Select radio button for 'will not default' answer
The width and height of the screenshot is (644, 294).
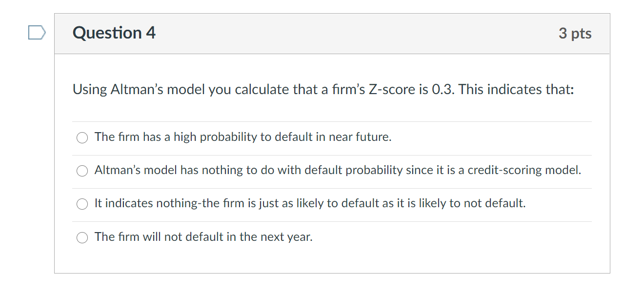pos(82,237)
